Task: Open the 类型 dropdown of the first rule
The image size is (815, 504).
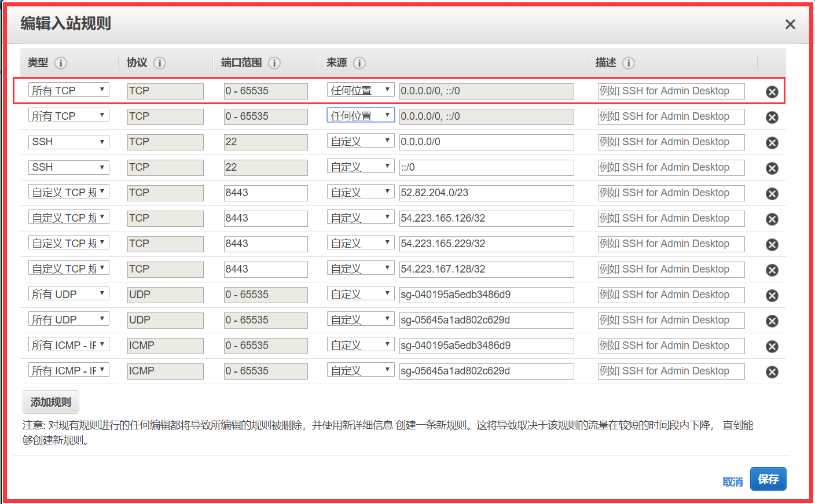Action: pos(68,89)
